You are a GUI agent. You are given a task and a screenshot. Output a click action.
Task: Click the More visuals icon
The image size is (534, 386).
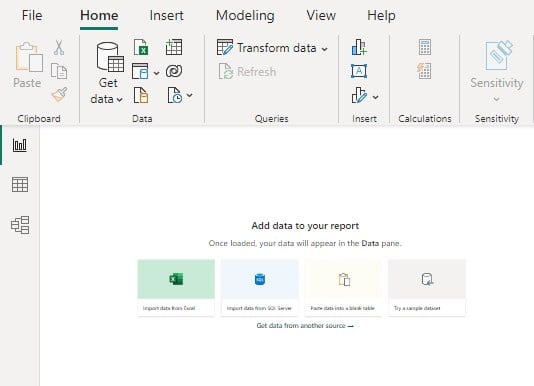click(x=359, y=95)
